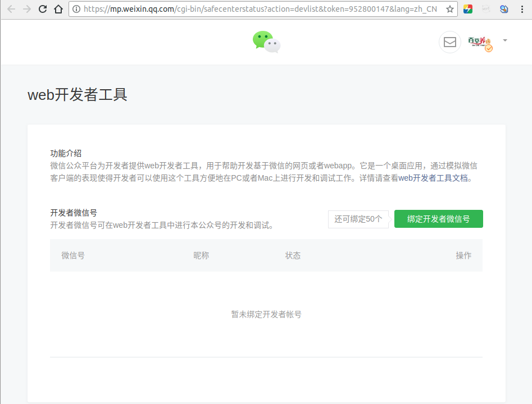Click the 还可绑定50个 label

point(358,219)
